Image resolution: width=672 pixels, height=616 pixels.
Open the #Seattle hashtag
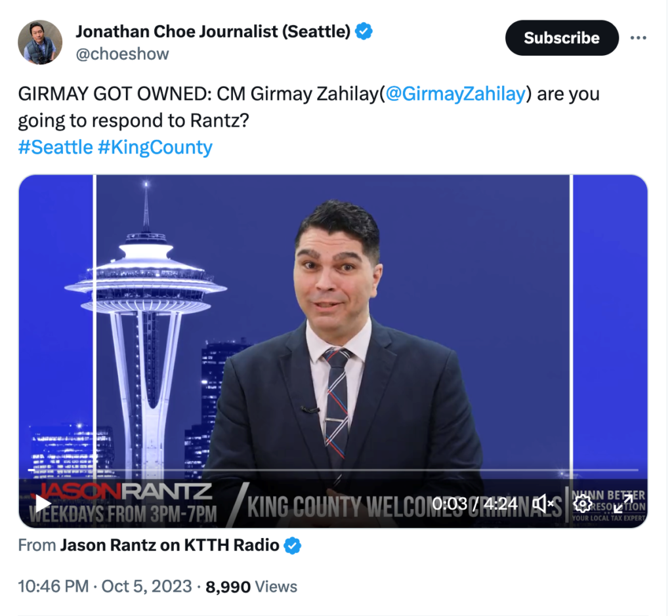(x=55, y=147)
